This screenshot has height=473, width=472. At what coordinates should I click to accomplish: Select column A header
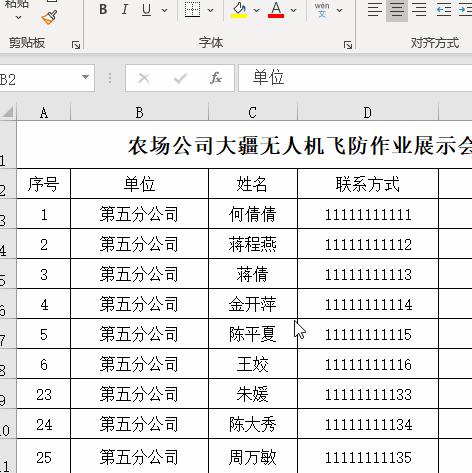[44, 112]
